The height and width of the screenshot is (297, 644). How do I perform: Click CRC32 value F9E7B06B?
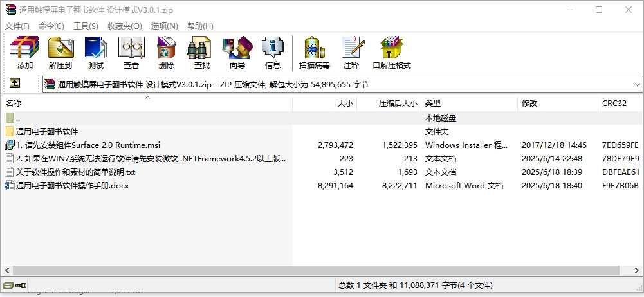[x=621, y=185]
